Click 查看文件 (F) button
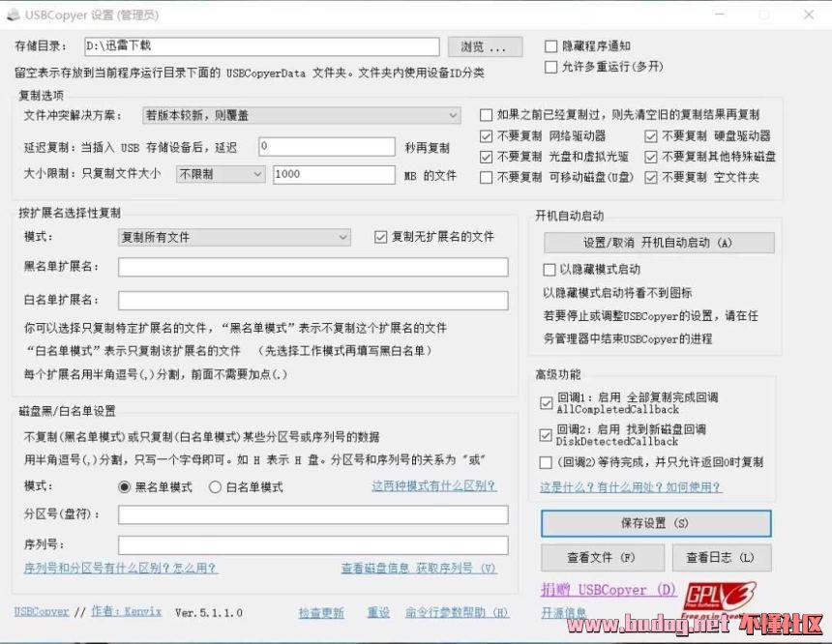832x644 pixels. pos(603,558)
